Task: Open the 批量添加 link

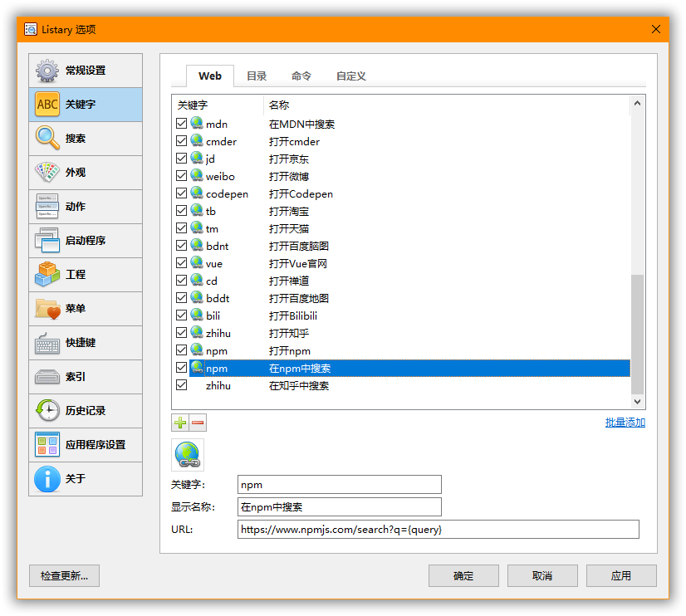Action: 625,423
